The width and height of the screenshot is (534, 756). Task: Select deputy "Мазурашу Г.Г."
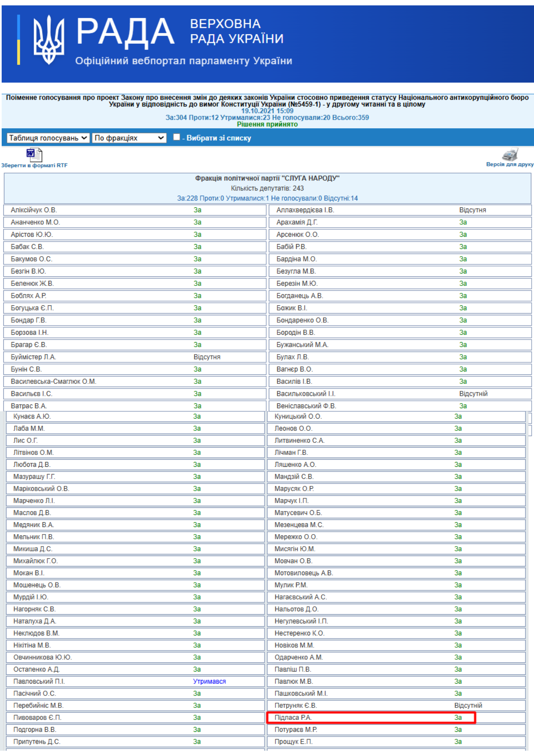34,477
